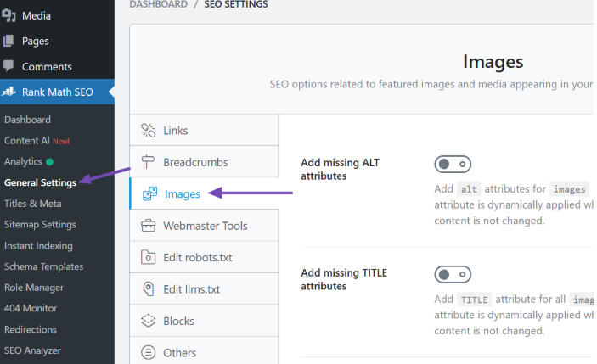This screenshot has width=597, height=364.
Task: Open the Edit llms.txt tab
Action: point(204,289)
